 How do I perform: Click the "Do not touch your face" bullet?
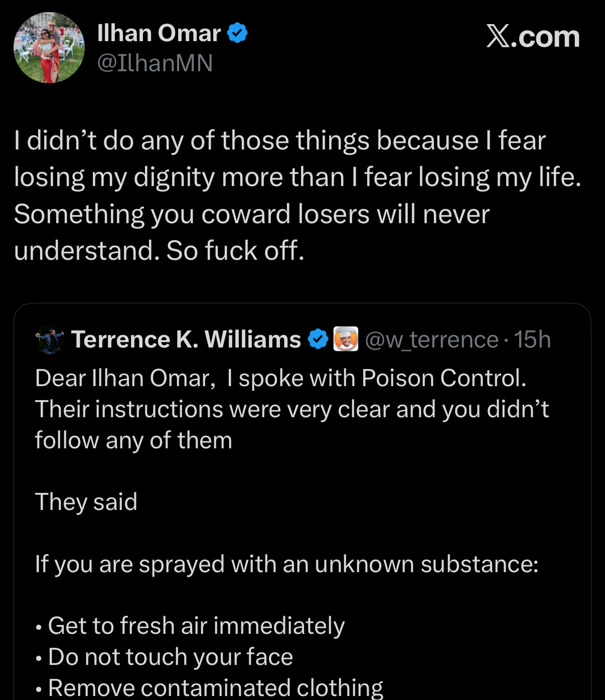point(170,657)
